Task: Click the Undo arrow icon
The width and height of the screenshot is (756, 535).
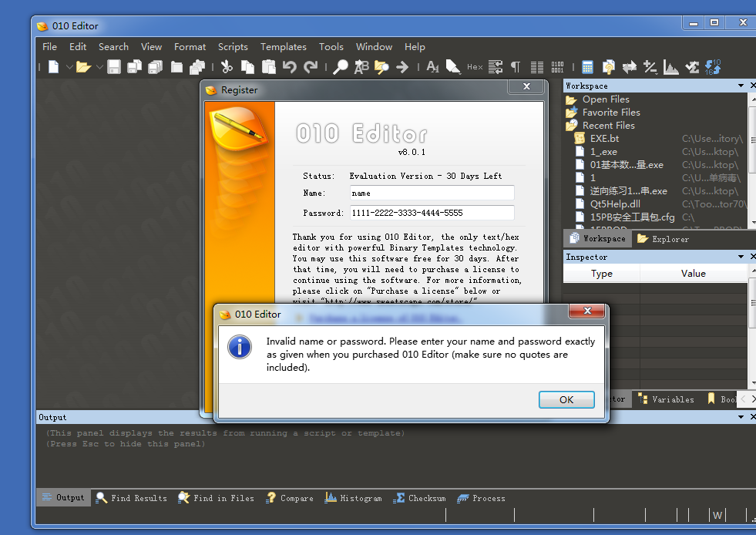Action: pyautogui.click(x=289, y=67)
